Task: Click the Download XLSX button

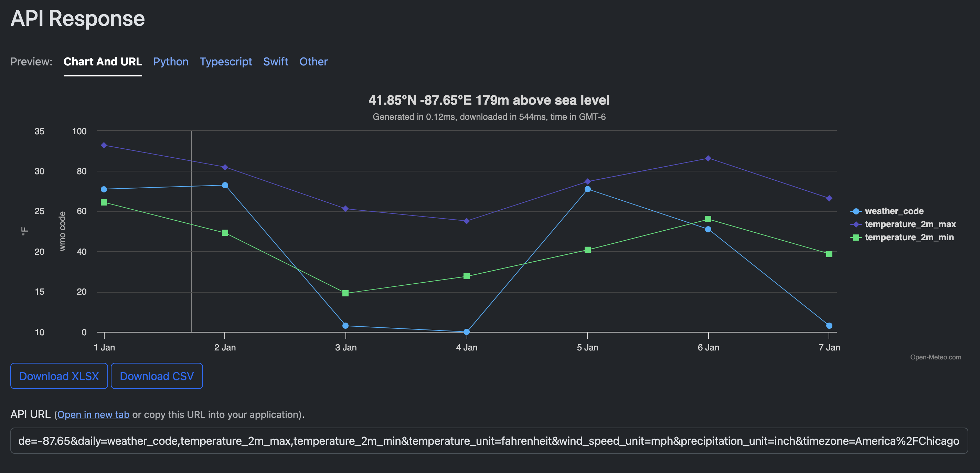Action: tap(59, 376)
